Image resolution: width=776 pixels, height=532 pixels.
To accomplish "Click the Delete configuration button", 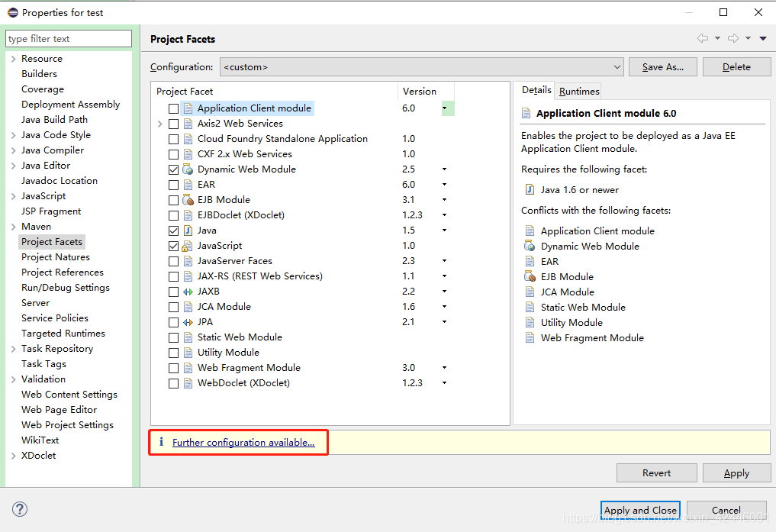I will (736, 67).
